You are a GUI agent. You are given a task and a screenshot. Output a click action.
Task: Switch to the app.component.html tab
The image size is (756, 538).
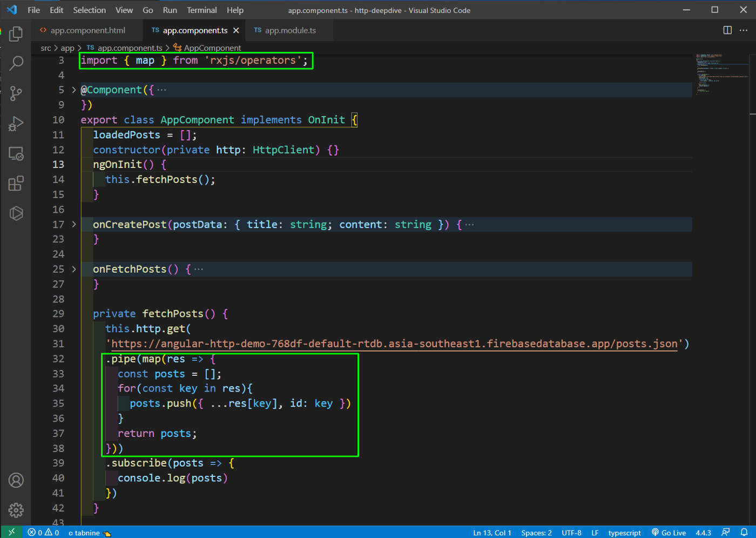(x=87, y=30)
